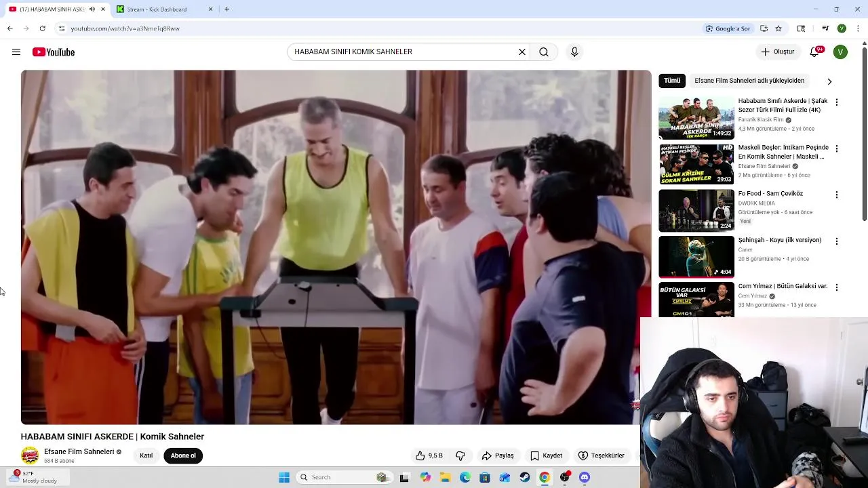Open Copilot from taskbar

click(x=425, y=477)
